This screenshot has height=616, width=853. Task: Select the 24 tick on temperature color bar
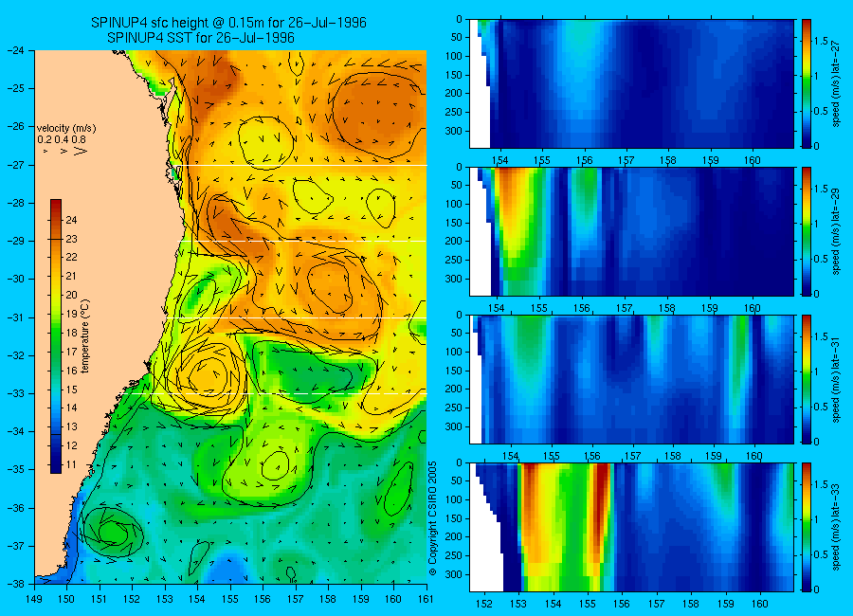click(71, 221)
